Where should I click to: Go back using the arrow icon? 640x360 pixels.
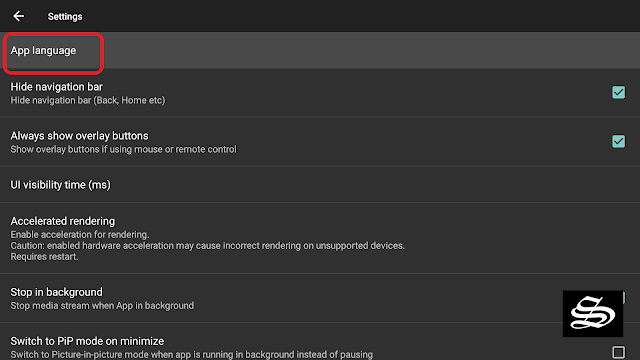[18, 16]
